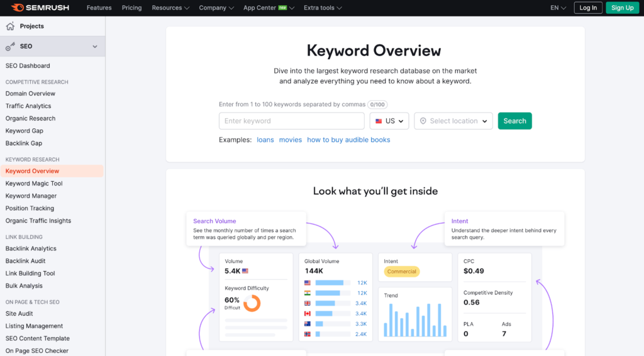
Task: Open Site Audit
Action: [x=19, y=314]
